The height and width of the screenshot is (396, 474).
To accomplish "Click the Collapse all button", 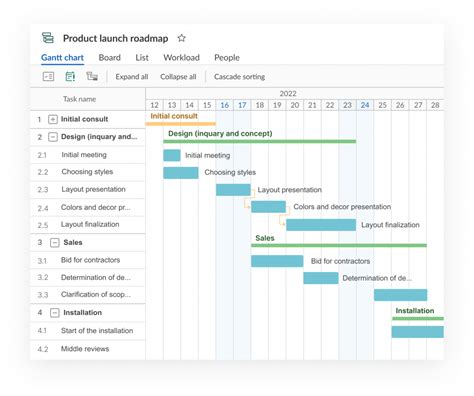I will 178,77.
